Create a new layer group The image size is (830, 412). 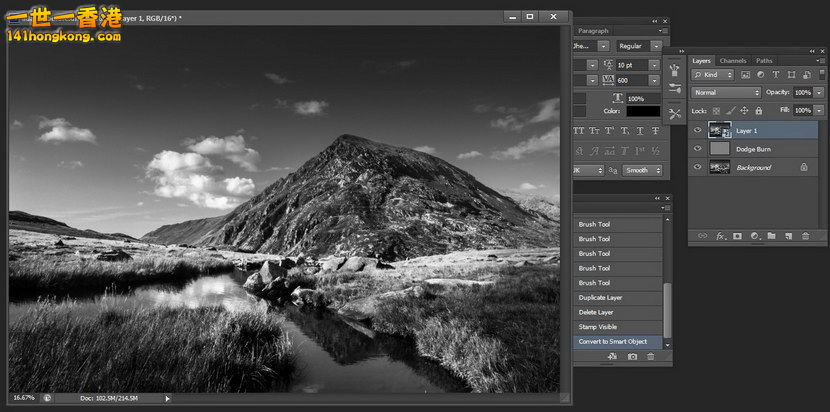(x=771, y=236)
